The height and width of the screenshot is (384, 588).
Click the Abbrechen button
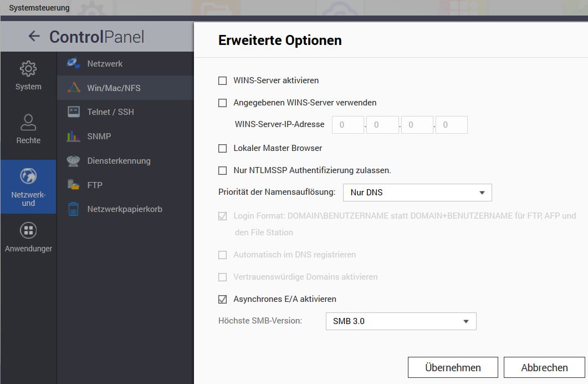point(544,367)
